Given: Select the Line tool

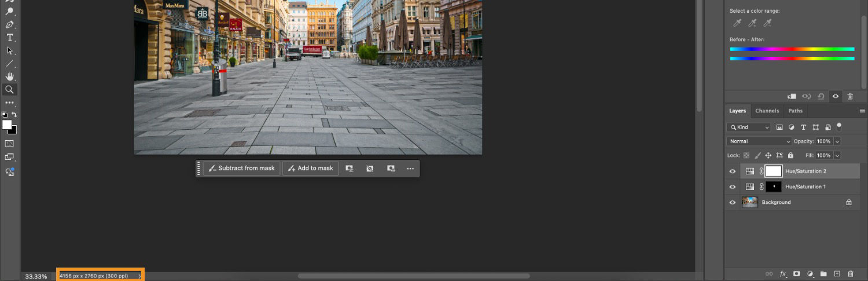Looking at the screenshot, I should tap(10, 64).
